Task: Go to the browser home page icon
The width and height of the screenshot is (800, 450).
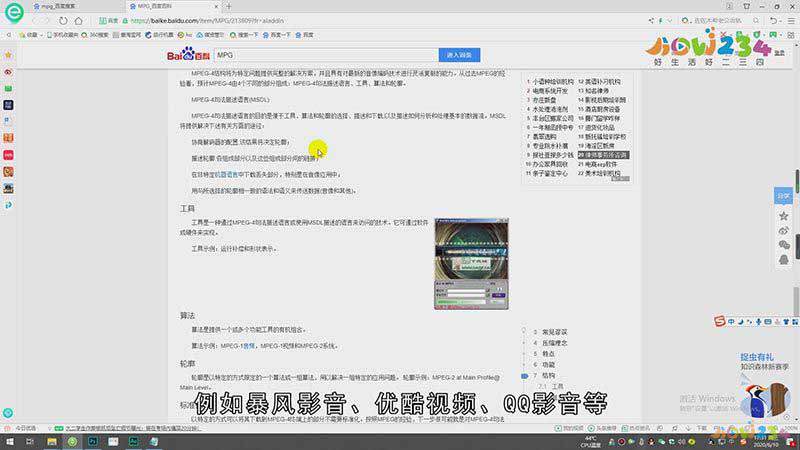Action: tap(79, 21)
